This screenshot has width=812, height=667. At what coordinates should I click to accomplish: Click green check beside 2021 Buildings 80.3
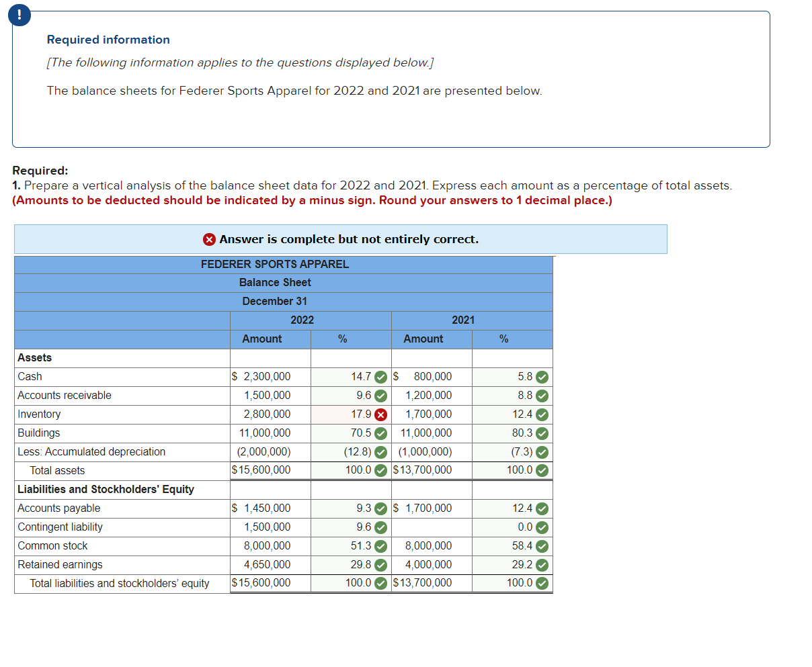click(542, 433)
